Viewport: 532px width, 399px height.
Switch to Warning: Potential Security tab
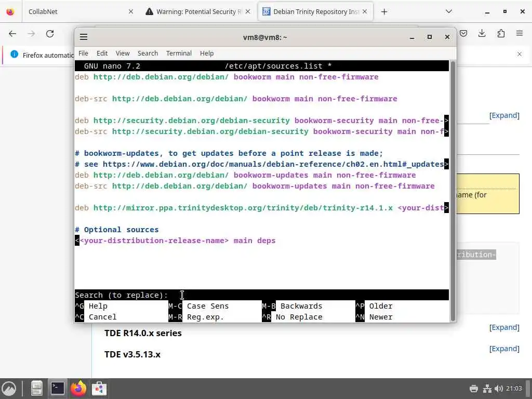198,11
